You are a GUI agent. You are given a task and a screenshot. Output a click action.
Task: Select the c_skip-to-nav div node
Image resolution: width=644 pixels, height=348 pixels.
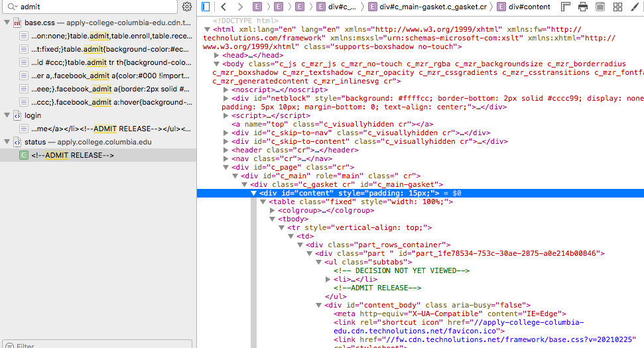[361, 133]
